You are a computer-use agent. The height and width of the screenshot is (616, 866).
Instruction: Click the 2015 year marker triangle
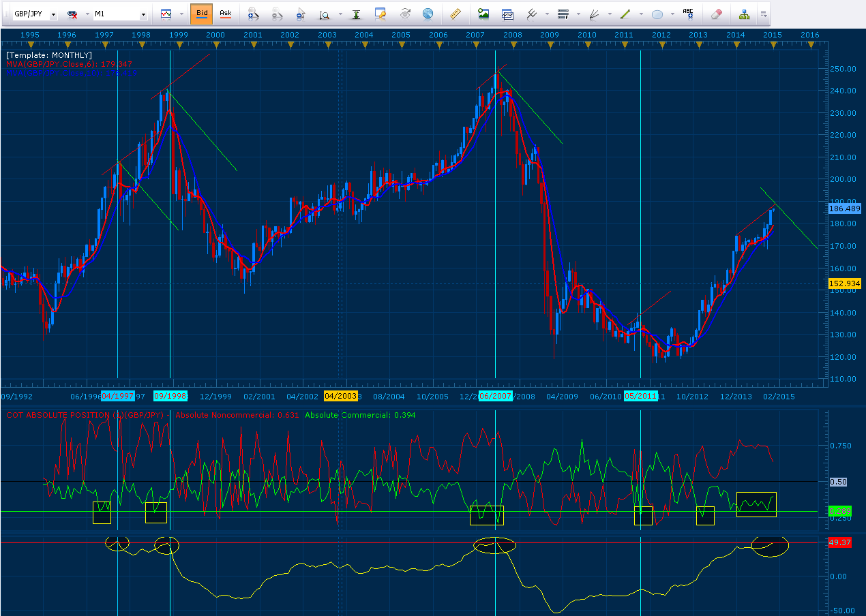(773, 45)
